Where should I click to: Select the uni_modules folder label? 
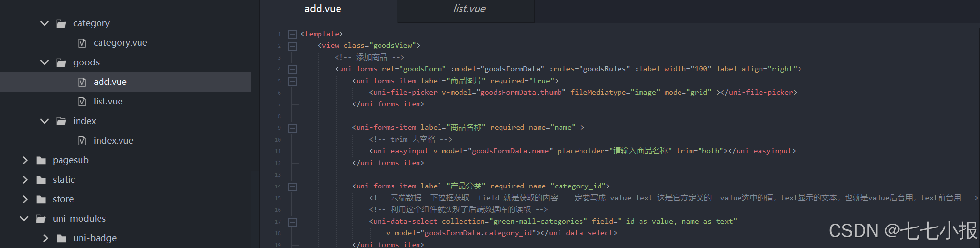tap(79, 219)
